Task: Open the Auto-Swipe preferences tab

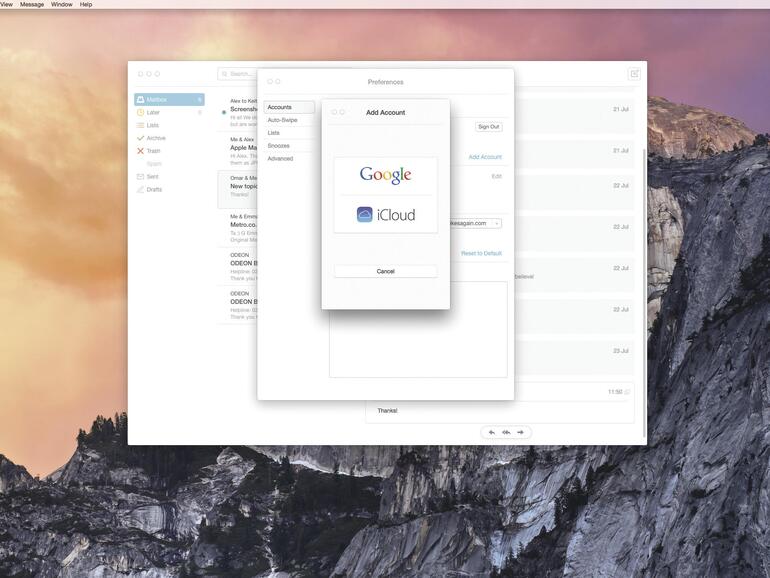Action: [x=282, y=120]
